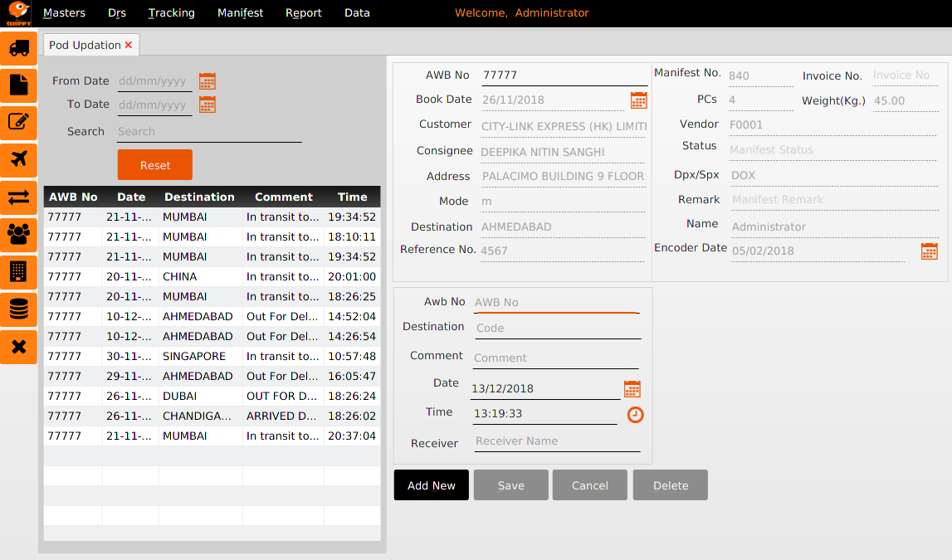Click the database stack sidebar icon
Image resolution: width=952 pixels, height=560 pixels.
coord(19,309)
